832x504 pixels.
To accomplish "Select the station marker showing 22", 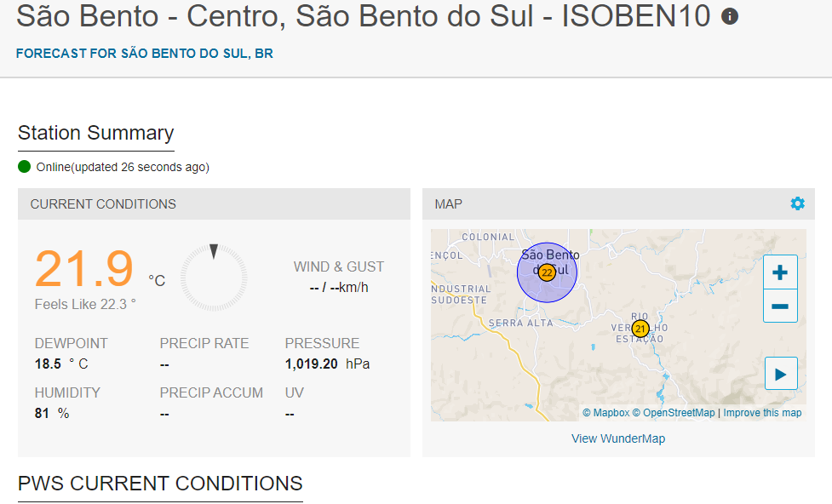I will pos(547,272).
